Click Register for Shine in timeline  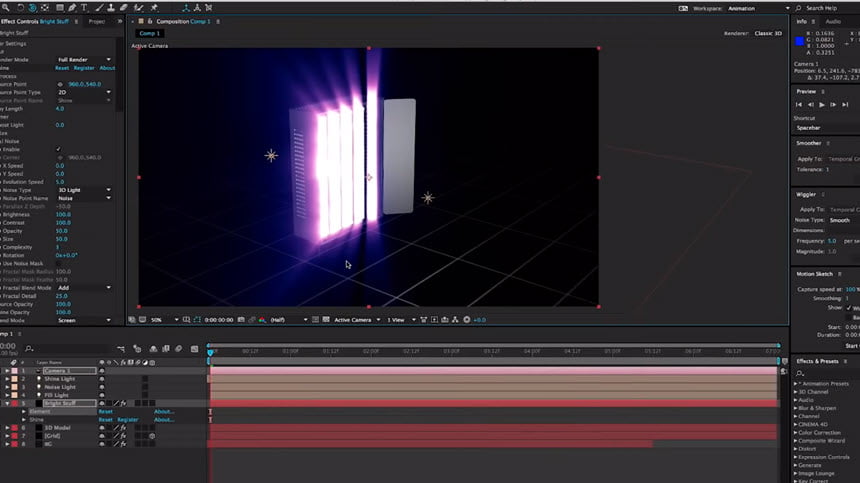pos(128,419)
